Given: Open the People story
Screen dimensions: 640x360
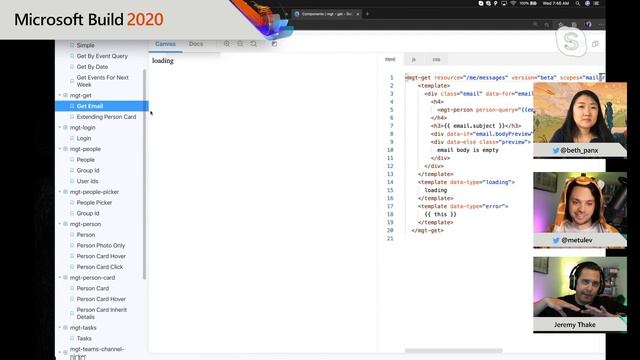Looking at the screenshot, I should pyautogui.click(x=85, y=160).
